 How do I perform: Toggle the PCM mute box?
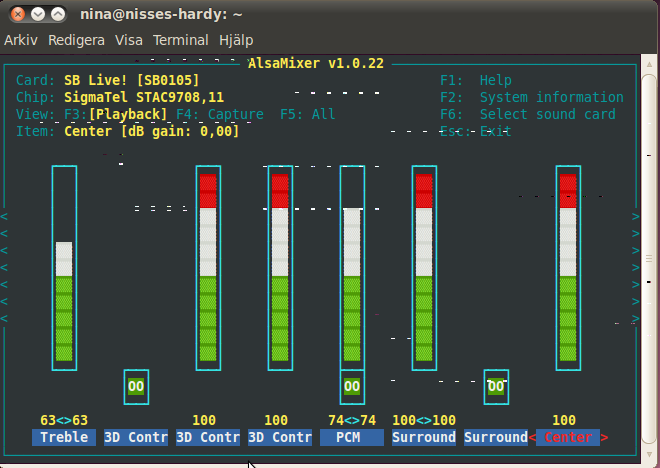(352, 386)
